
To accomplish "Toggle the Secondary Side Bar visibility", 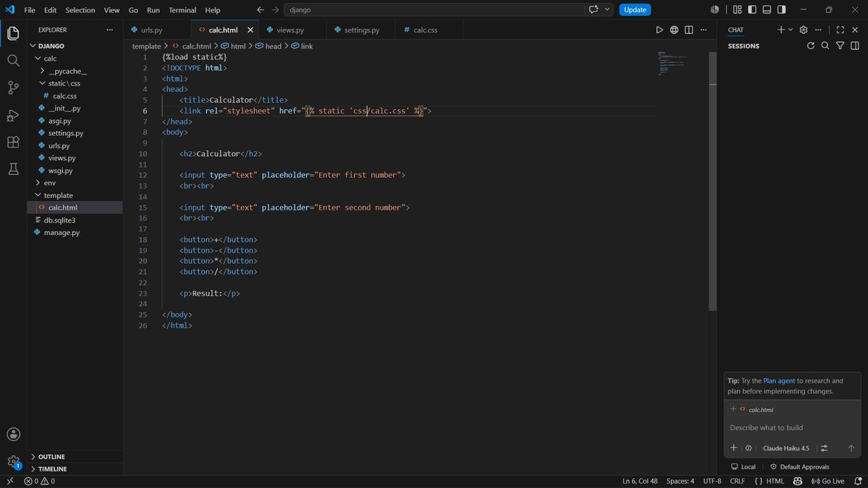I will tap(781, 9).
